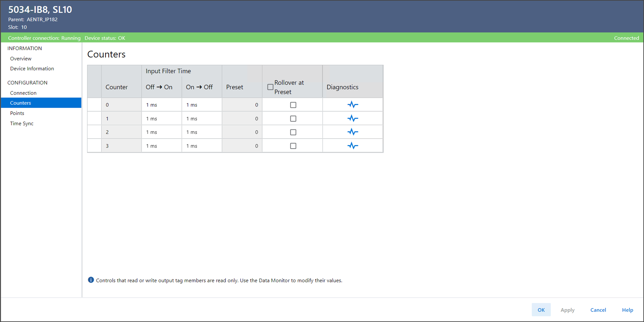Toggle header Rollover at Preset checkbox
This screenshot has width=644, height=322.
(x=270, y=87)
